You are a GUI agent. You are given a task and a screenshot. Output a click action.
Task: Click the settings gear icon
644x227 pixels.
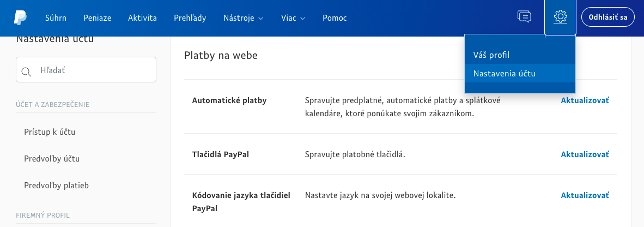560,17
